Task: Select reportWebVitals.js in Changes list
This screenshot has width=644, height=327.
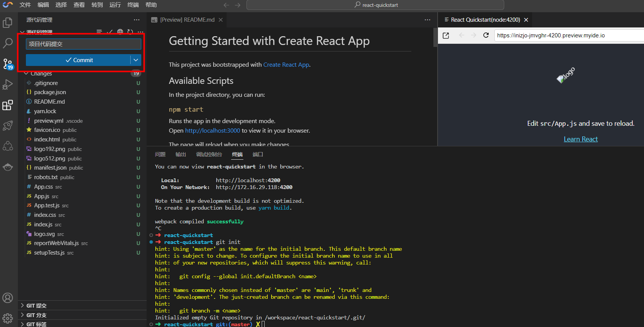Action: click(82, 243)
